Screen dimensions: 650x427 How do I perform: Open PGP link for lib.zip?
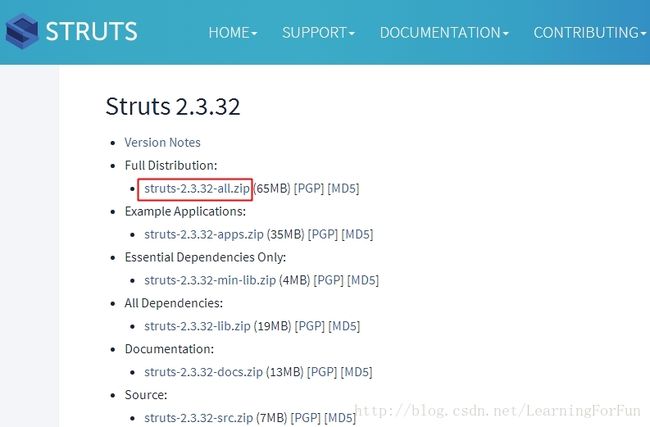310,326
